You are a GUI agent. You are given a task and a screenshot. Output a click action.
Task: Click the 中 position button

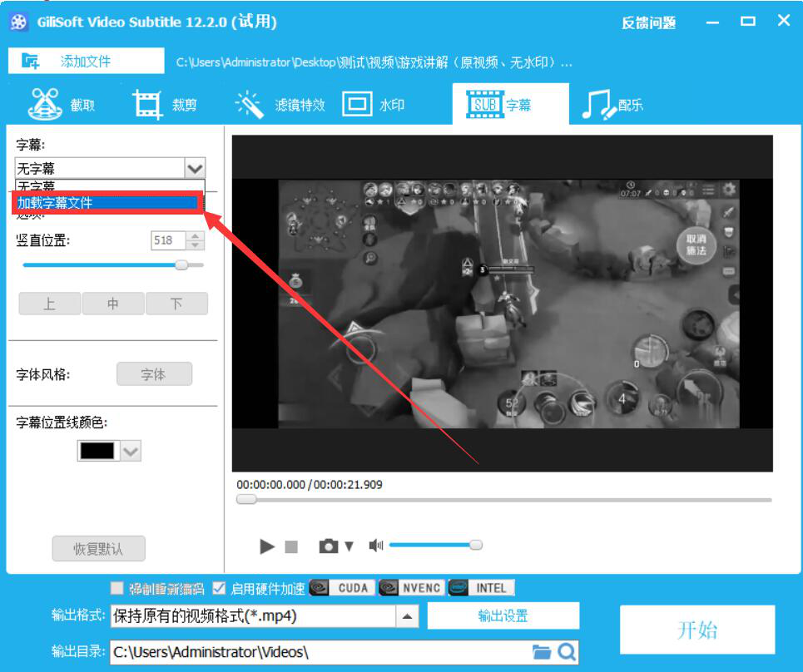(x=113, y=304)
